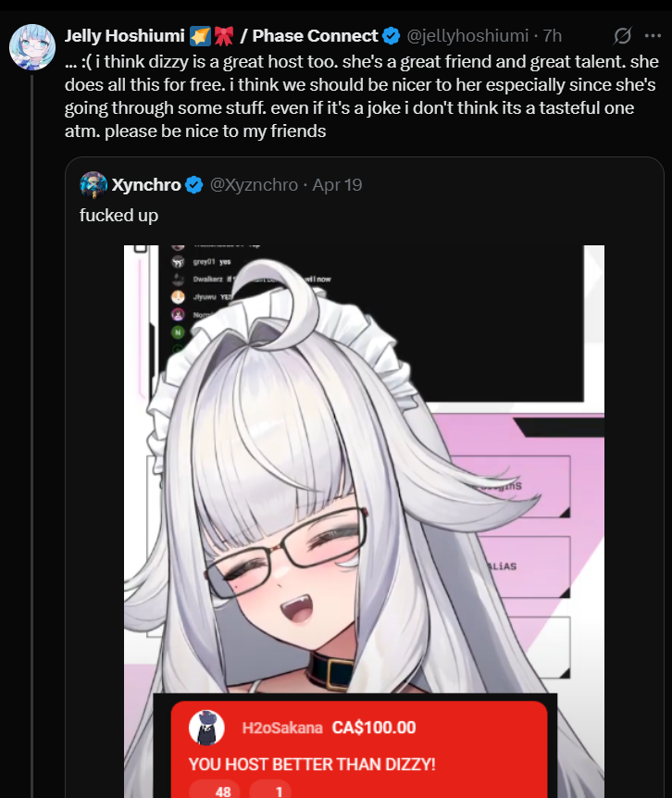Expand the quoted video thumbnail image

tap(365, 521)
